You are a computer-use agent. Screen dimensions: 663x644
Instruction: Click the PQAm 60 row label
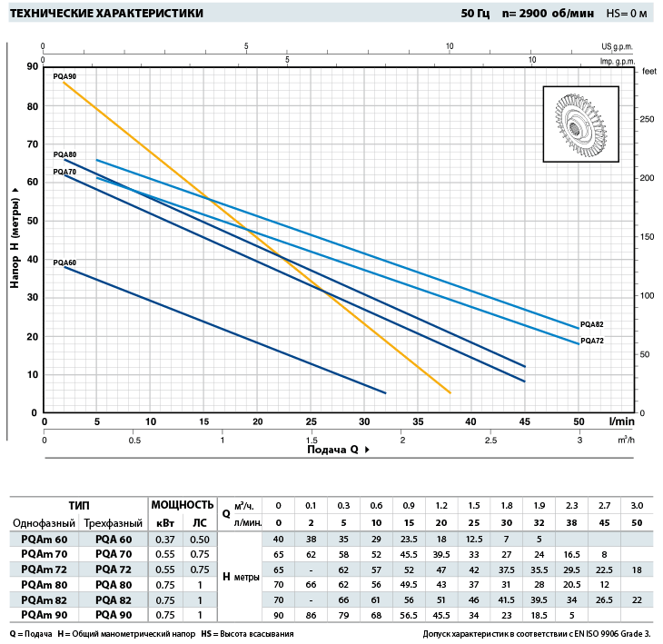tap(42, 540)
